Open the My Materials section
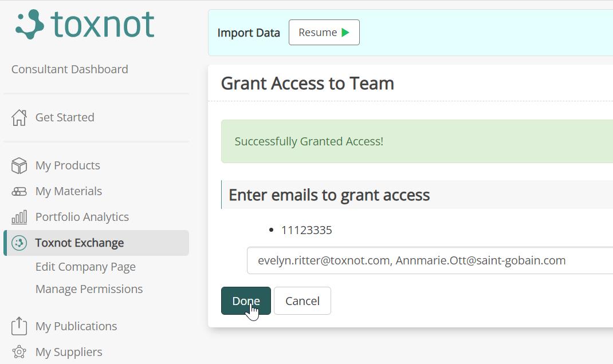 (x=69, y=191)
